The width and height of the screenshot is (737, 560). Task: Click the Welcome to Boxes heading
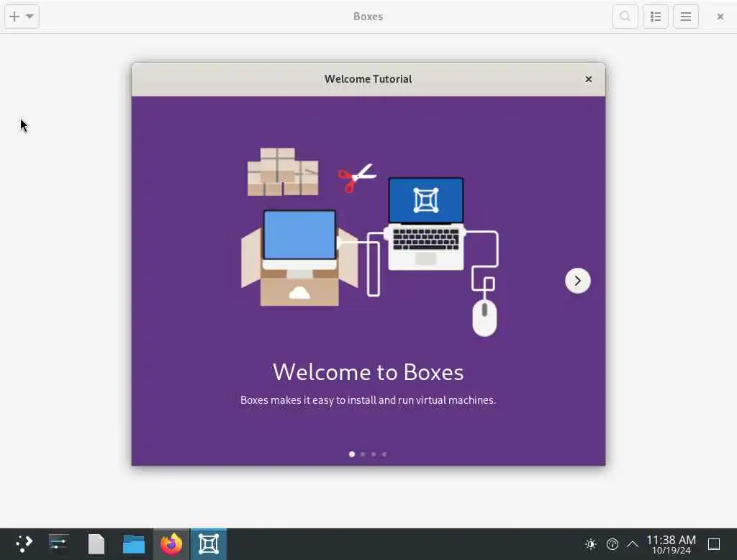click(x=368, y=372)
